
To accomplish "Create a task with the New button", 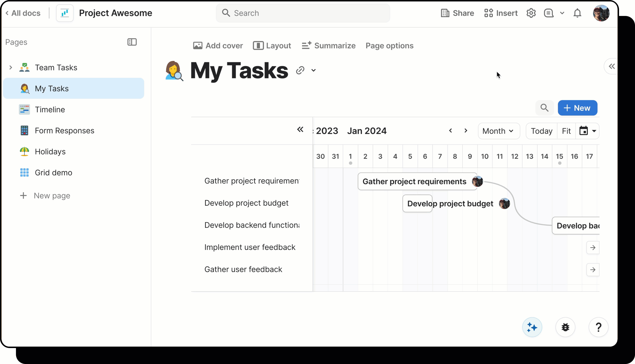I will [x=577, y=108].
